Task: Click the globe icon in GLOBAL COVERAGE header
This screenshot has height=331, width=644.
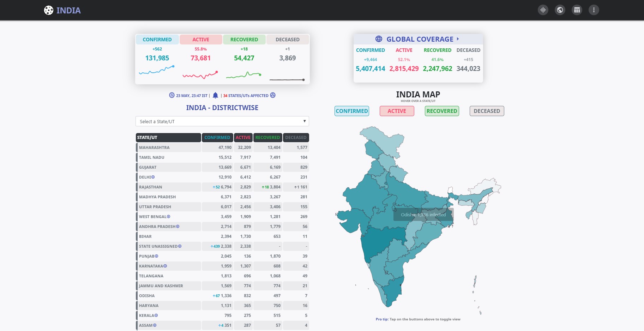Action: point(379,39)
